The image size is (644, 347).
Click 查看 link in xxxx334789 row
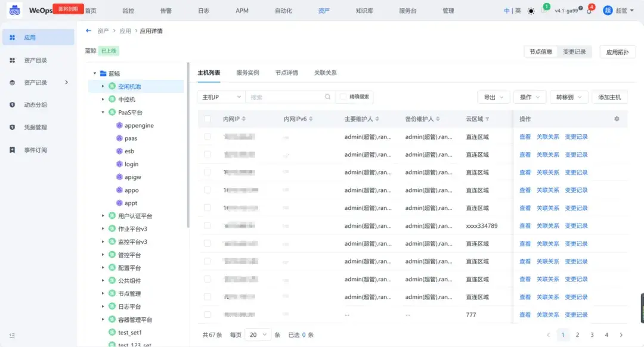[x=525, y=225]
